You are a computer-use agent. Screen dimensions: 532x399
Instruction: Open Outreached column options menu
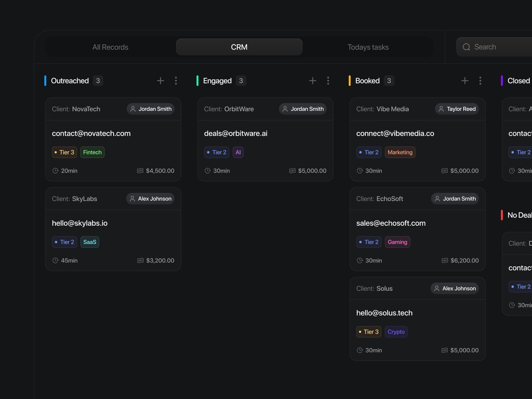click(176, 81)
